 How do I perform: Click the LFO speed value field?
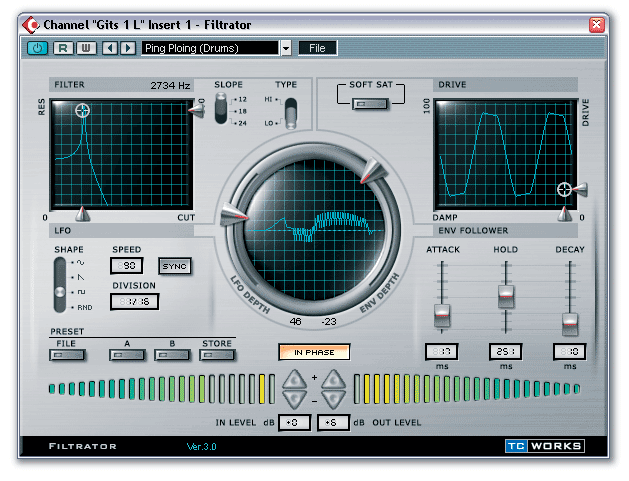[127, 266]
